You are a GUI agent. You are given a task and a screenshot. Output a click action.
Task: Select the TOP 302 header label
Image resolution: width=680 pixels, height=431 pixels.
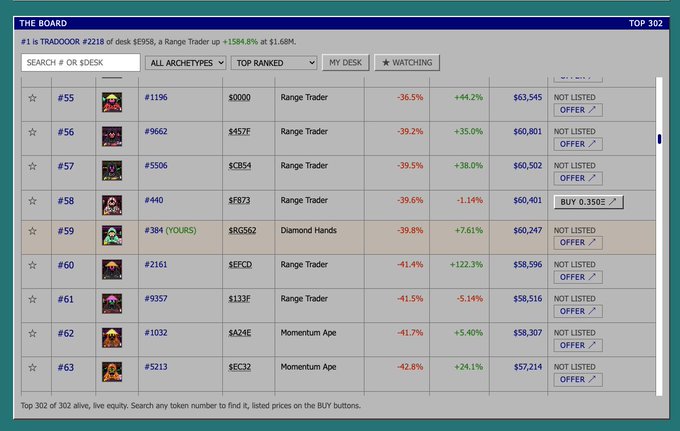point(646,23)
